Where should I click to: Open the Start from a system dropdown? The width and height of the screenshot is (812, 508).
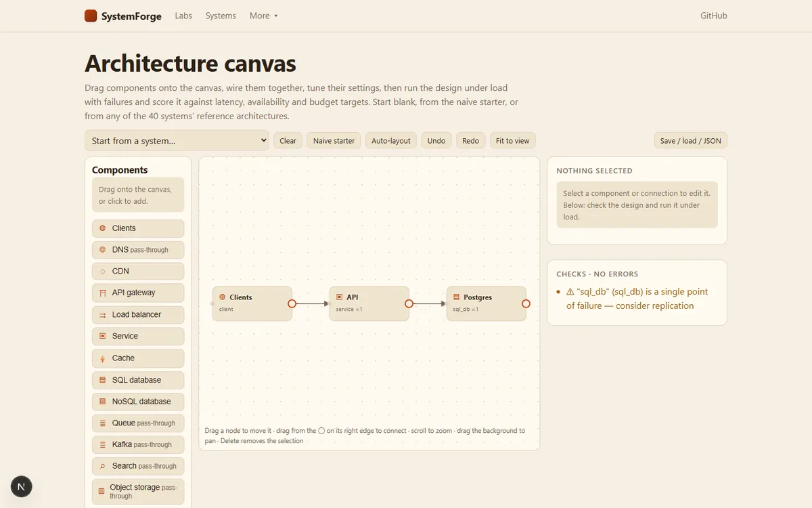[x=177, y=140]
